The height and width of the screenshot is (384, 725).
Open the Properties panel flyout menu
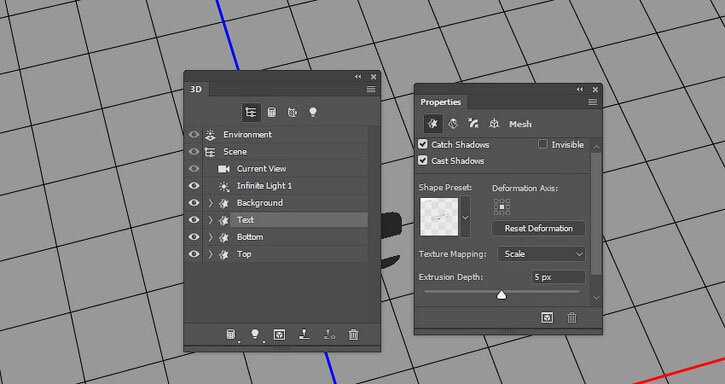tap(593, 102)
